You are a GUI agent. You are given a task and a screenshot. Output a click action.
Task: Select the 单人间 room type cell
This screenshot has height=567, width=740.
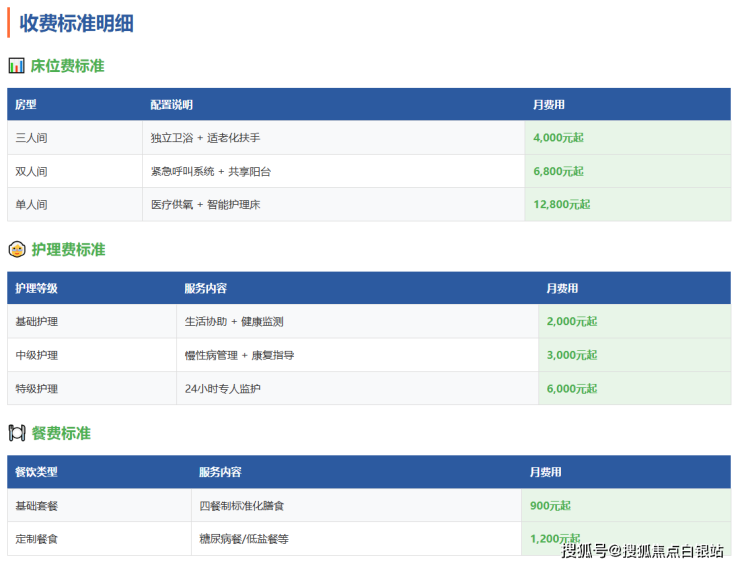point(75,204)
